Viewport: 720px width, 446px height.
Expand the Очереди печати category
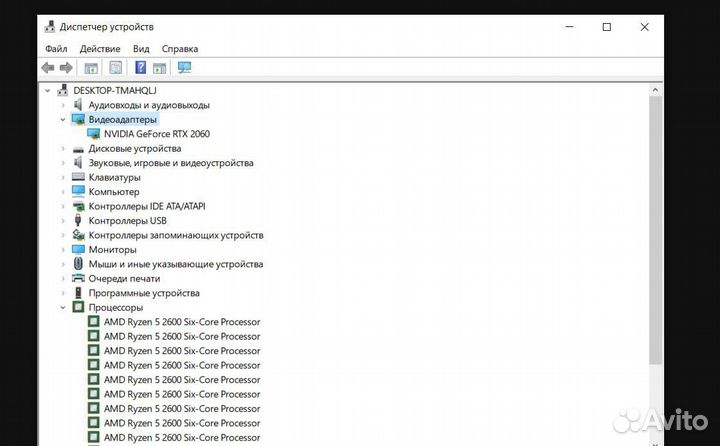(63, 278)
